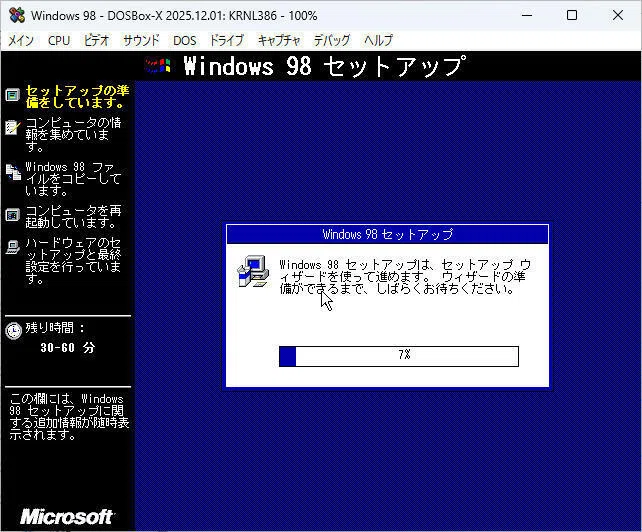This screenshot has width=642, height=532.
Task: Close the DOSBox-X window
Action: 618,16
